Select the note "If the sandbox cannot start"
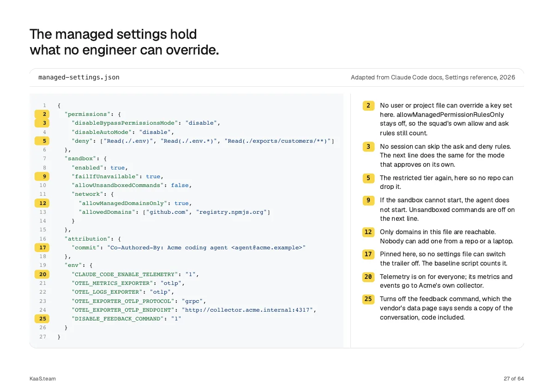554x392 pixels. (x=447, y=209)
